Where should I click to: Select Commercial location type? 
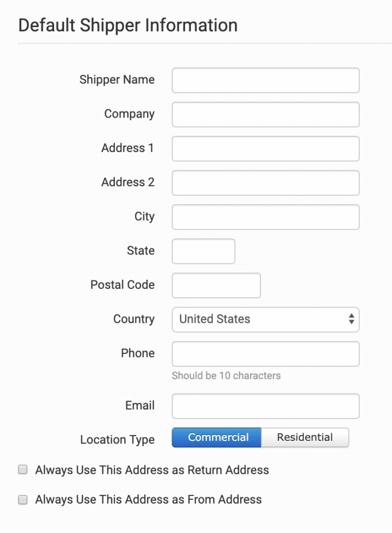pos(217,438)
